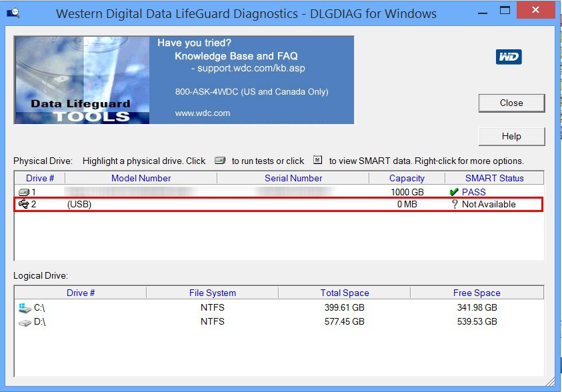Image resolution: width=562 pixels, height=392 pixels.
Task: Click the WD logo icon
Action: 509,57
